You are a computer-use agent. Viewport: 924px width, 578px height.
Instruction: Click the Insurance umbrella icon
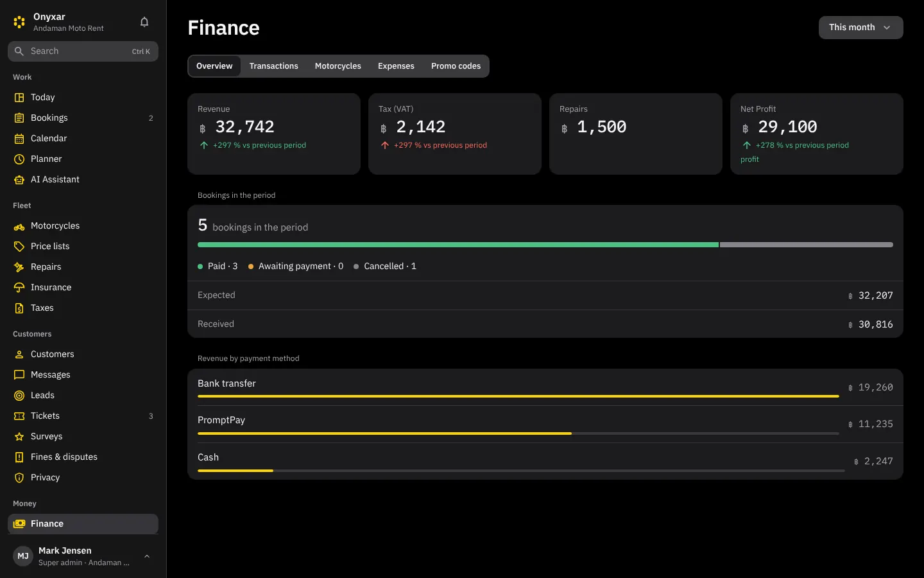click(19, 288)
